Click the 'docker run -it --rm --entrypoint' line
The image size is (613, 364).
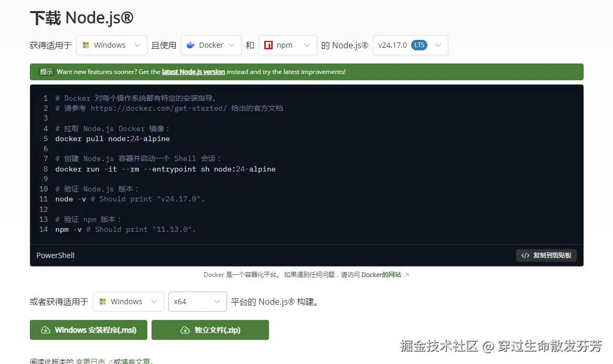165,169
